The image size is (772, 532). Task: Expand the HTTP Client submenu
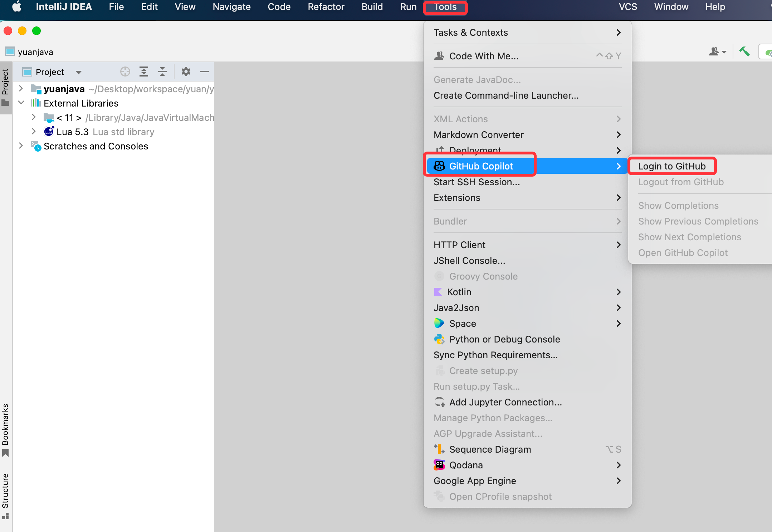point(527,245)
